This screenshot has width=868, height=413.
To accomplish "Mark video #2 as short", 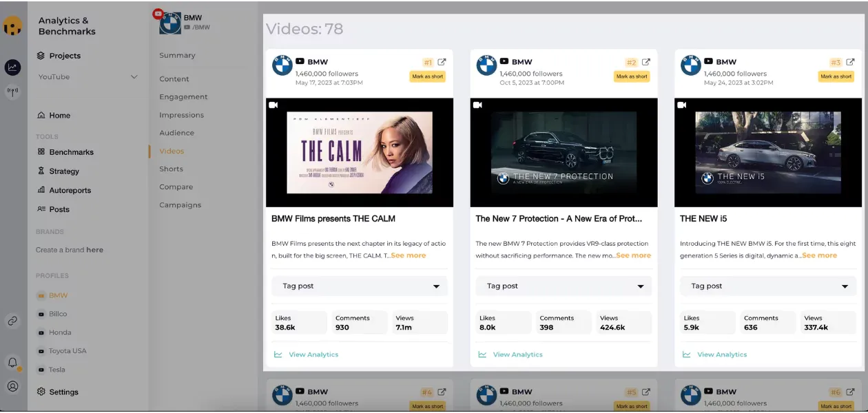I will 632,76.
